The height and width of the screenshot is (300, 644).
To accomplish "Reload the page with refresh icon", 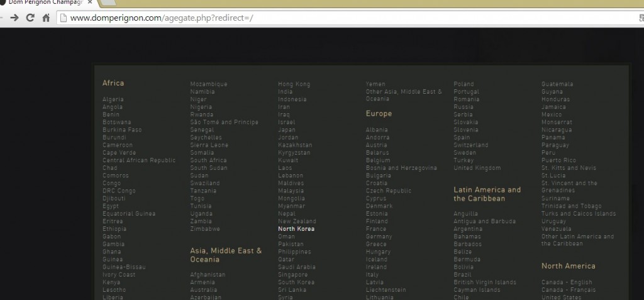I will click(30, 18).
